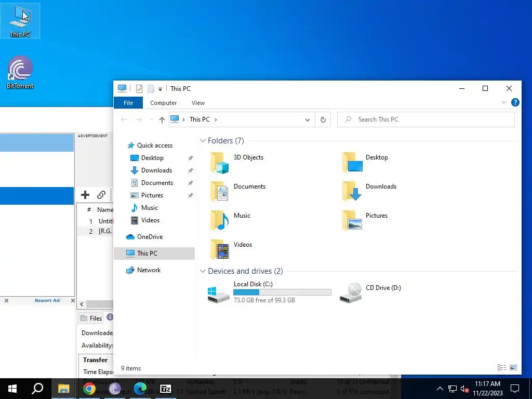Customize Quick Access Toolbar dropdown

pyautogui.click(x=160, y=89)
